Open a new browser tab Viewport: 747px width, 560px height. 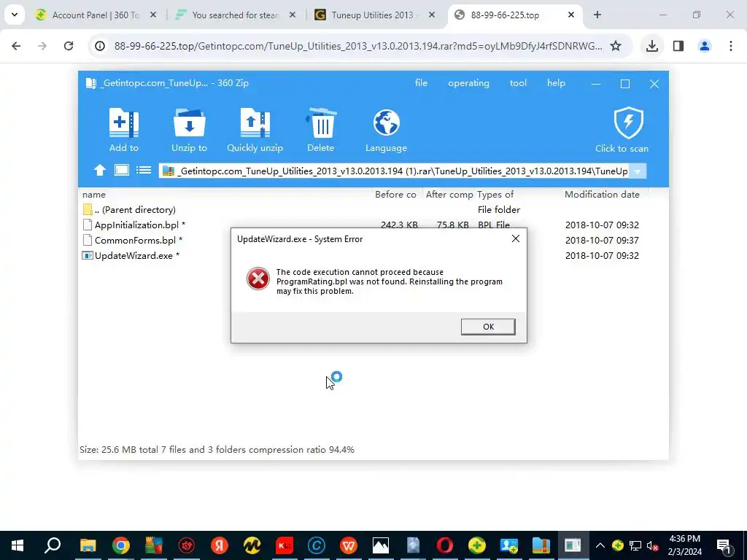597,15
